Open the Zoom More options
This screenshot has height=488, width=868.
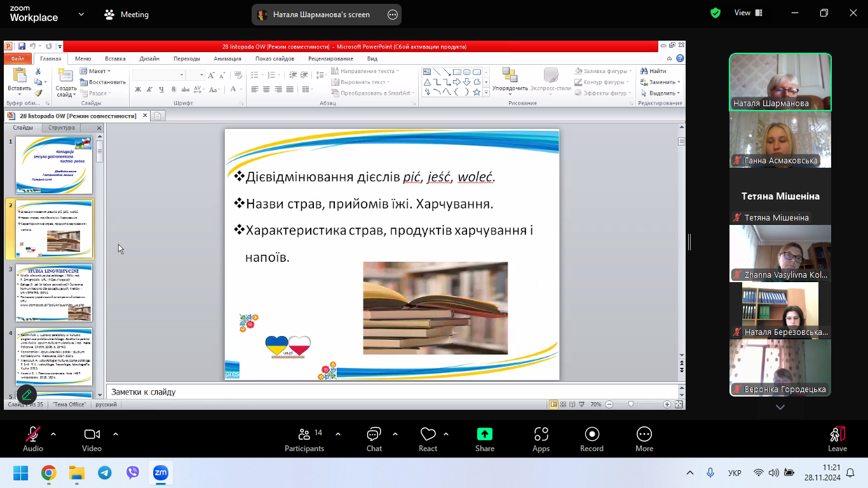coord(644,435)
